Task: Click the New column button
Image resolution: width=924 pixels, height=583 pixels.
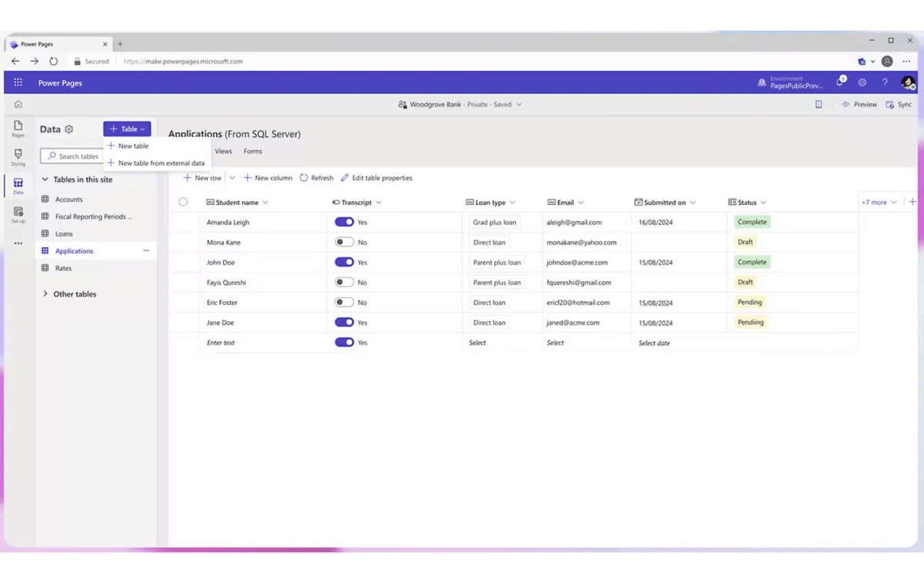Action: tap(268, 178)
